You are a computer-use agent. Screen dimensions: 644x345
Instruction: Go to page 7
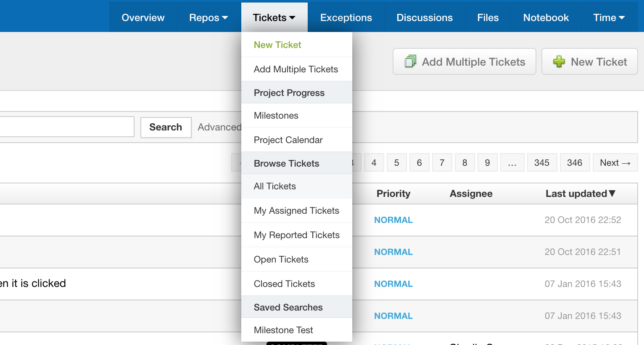pos(442,162)
